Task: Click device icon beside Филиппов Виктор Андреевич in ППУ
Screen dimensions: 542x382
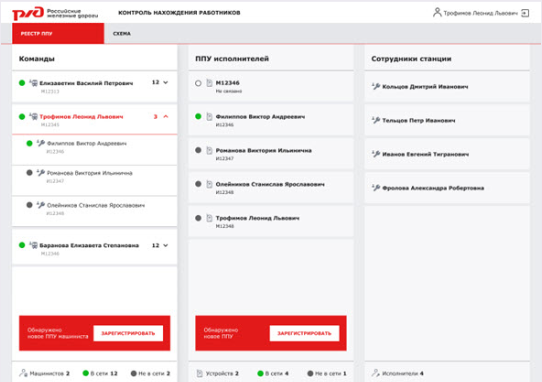Action: [x=209, y=117]
